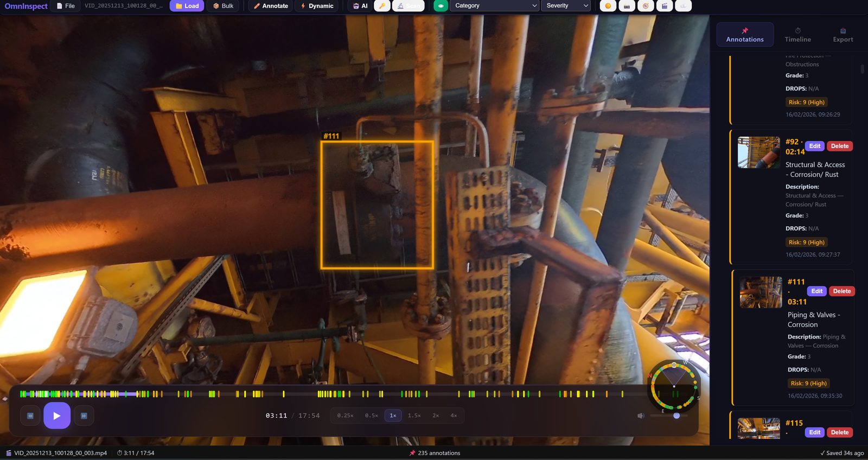Click the camera snapshot icon button
Screen dimensions: 868x460
[x=627, y=6]
